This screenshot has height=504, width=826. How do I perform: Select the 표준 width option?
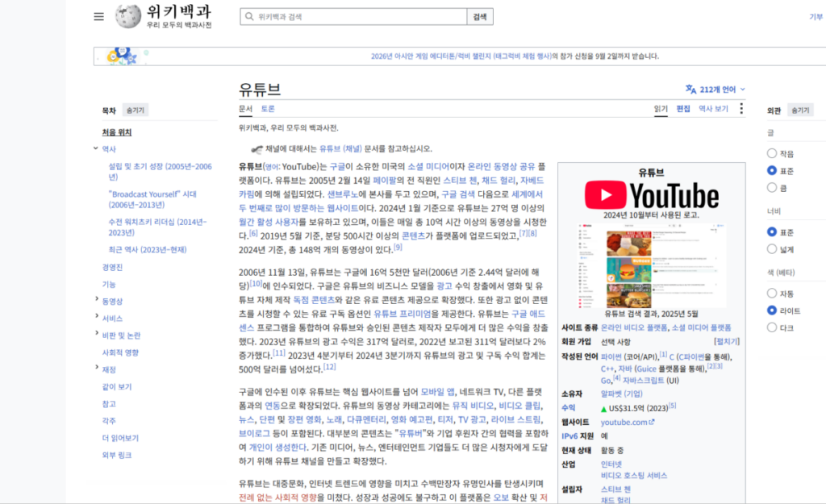pyautogui.click(x=772, y=231)
